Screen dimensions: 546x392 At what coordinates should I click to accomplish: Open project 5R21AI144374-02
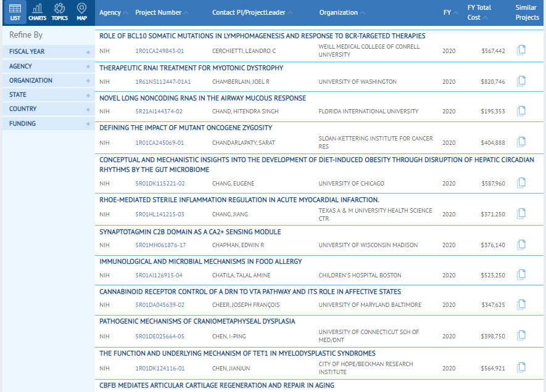coord(159,112)
